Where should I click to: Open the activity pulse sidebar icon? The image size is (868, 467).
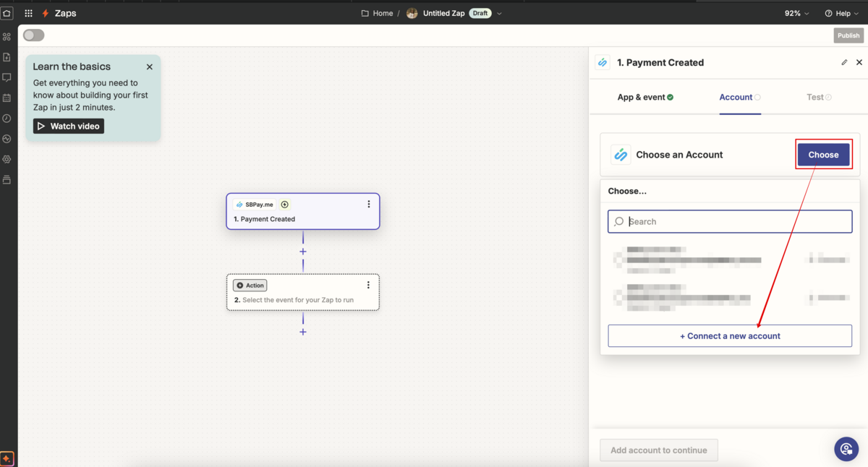(x=7, y=139)
